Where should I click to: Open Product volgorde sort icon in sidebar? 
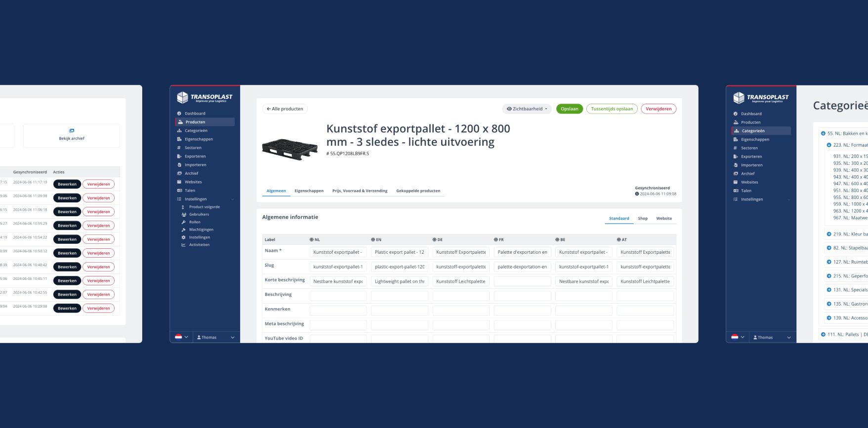(183, 207)
